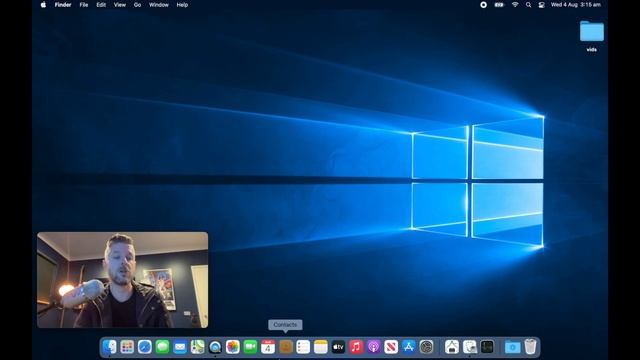The width and height of the screenshot is (640, 360).
Task: Open the Downloads folder in Dock
Action: click(x=512, y=347)
